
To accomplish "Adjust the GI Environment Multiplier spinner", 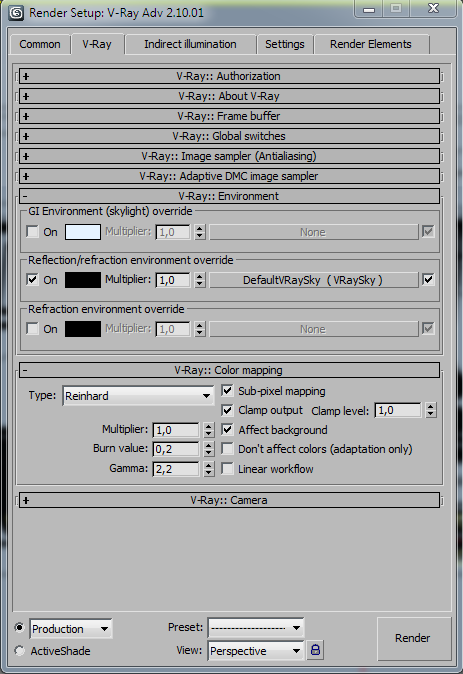I will (199, 232).
